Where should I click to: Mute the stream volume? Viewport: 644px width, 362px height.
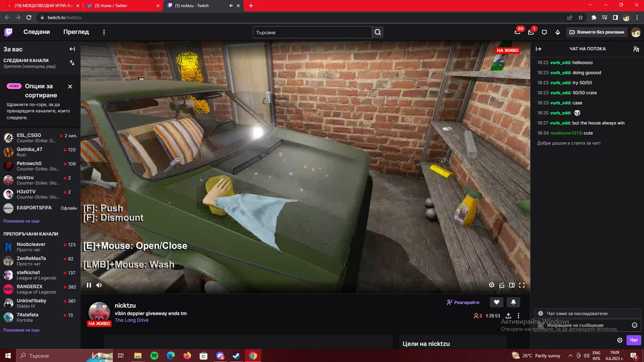pos(99,285)
